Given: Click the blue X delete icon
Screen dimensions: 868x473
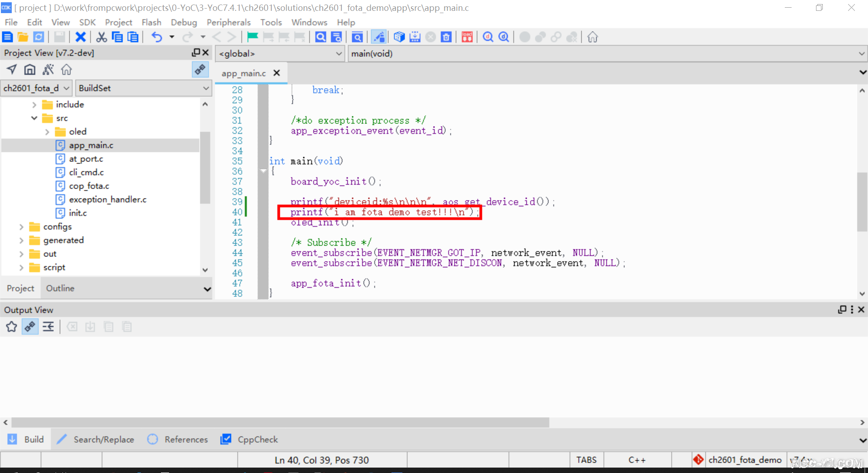Looking at the screenshot, I should pos(80,37).
